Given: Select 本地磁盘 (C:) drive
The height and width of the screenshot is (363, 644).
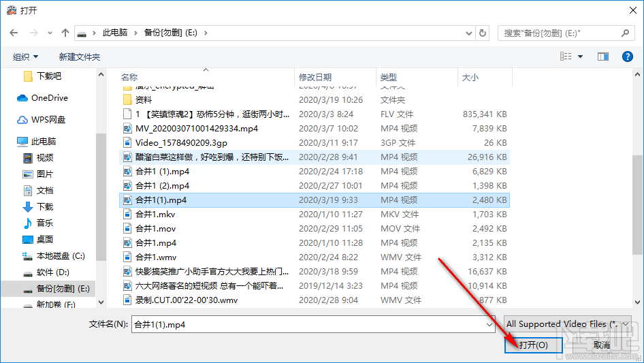Looking at the screenshot, I should (53, 255).
